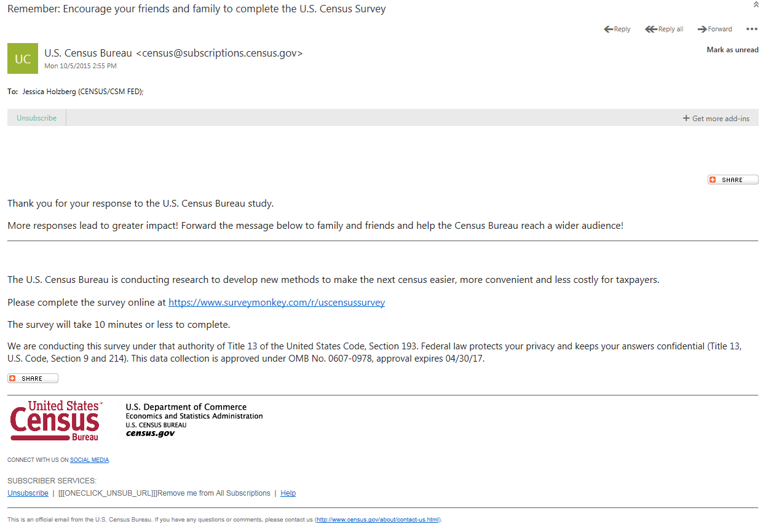This screenshot has width=771, height=532.
Task: Click the Forward arrow icon
Action: 702,29
